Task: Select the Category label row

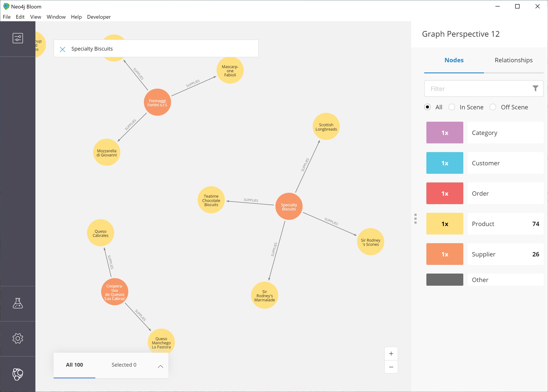Action: [x=505, y=133]
